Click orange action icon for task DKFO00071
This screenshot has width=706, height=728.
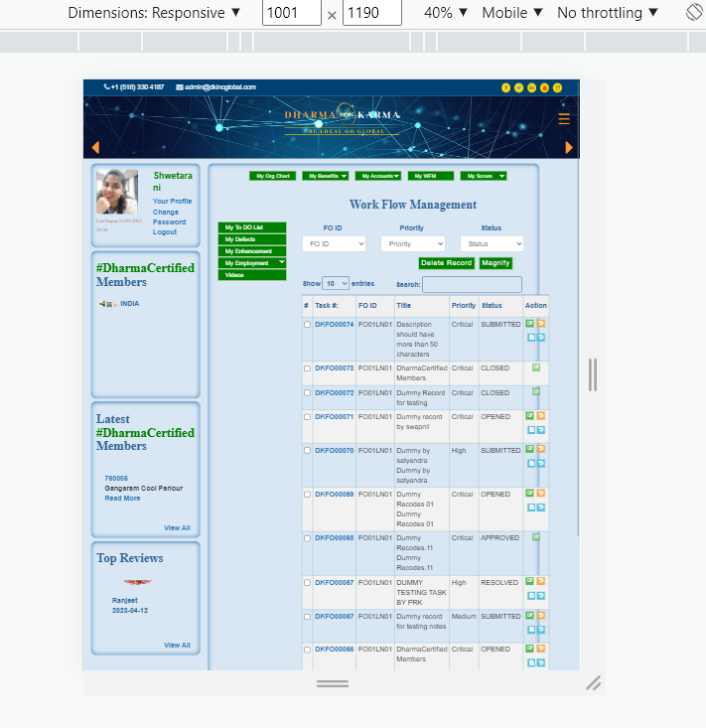pos(541,416)
